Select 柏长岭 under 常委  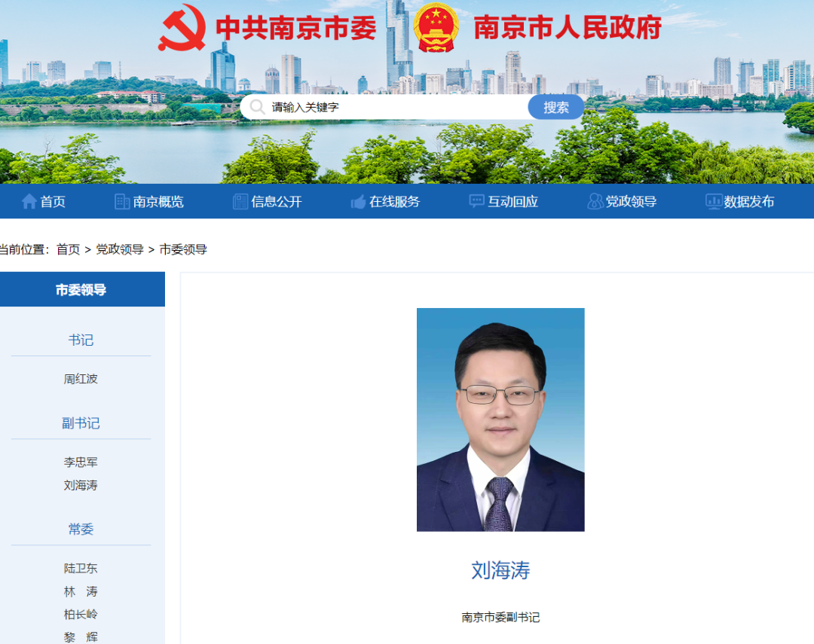[81, 615]
